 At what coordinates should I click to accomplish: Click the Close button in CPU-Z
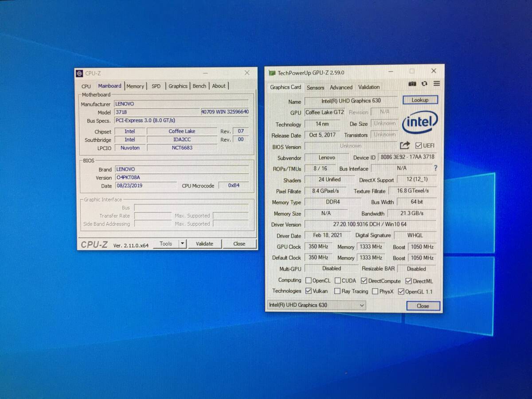pyautogui.click(x=239, y=243)
